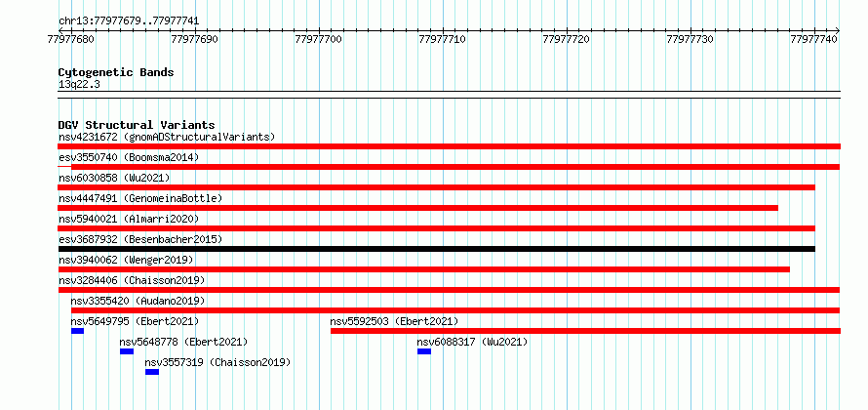Click nsv5649795 (Ebert2021) variant label
This screenshot has width=868, height=410.
[x=135, y=321]
